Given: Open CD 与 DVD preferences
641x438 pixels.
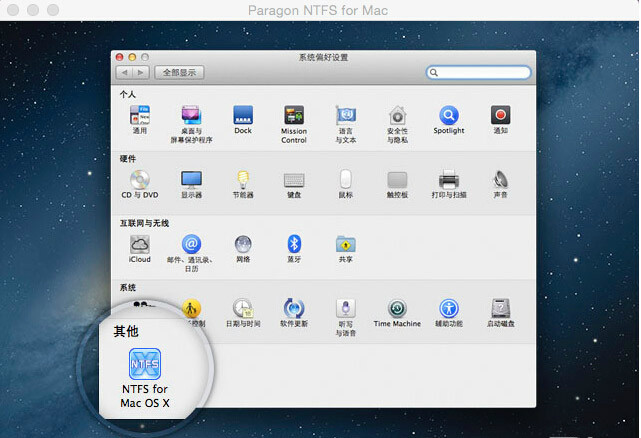Looking at the screenshot, I should click(x=140, y=180).
